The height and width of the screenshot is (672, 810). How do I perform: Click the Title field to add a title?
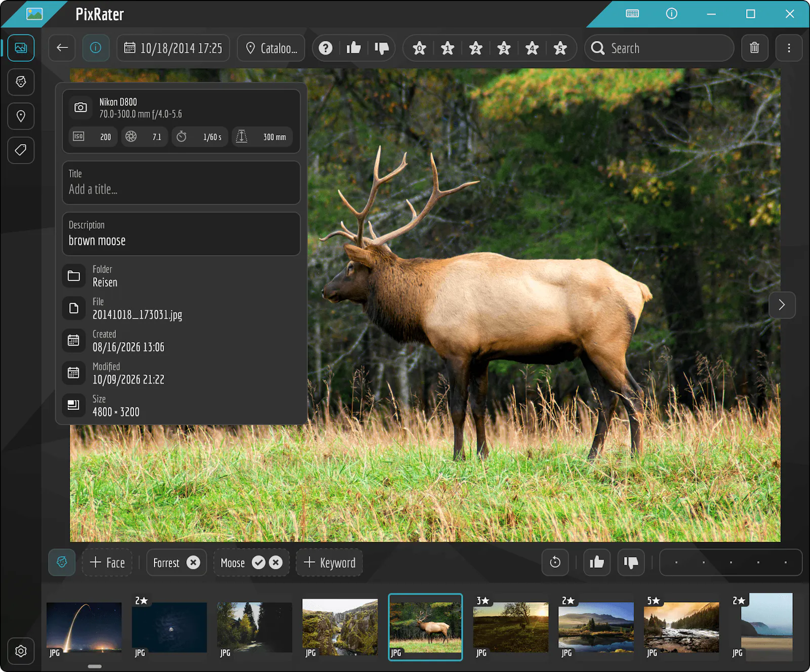click(x=181, y=183)
